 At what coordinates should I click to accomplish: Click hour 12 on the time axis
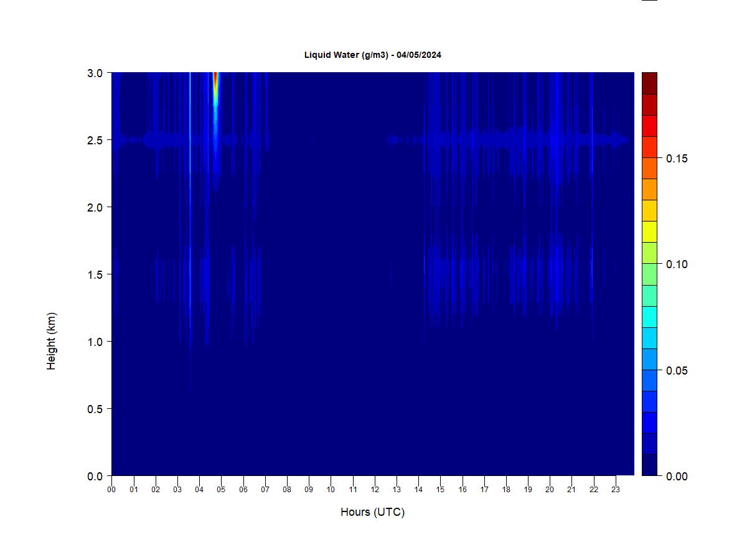tap(375, 490)
